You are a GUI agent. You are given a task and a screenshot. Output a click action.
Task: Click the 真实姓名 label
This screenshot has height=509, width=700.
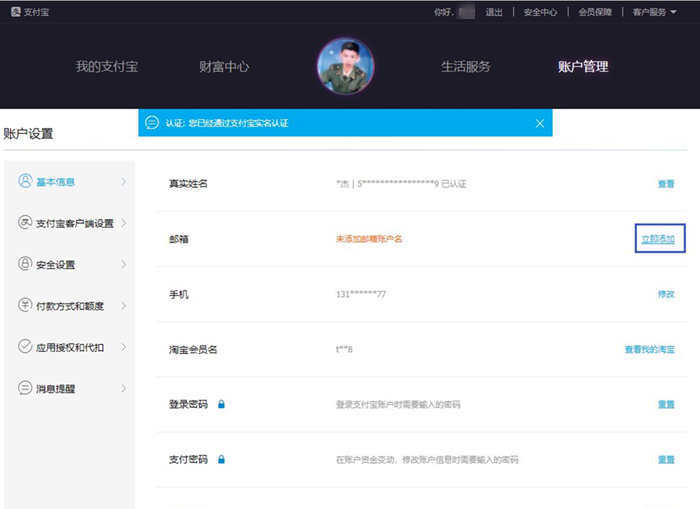tap(188, 184)
